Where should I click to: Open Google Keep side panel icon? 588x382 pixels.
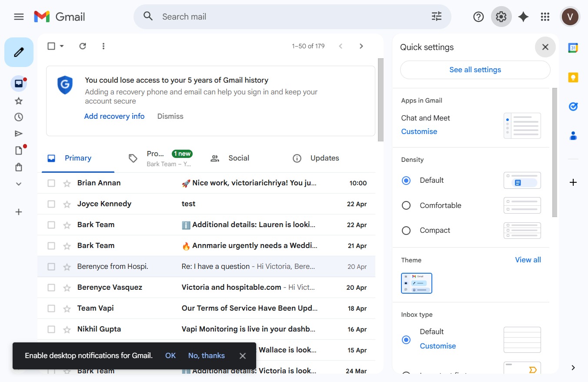click(573, 77)
